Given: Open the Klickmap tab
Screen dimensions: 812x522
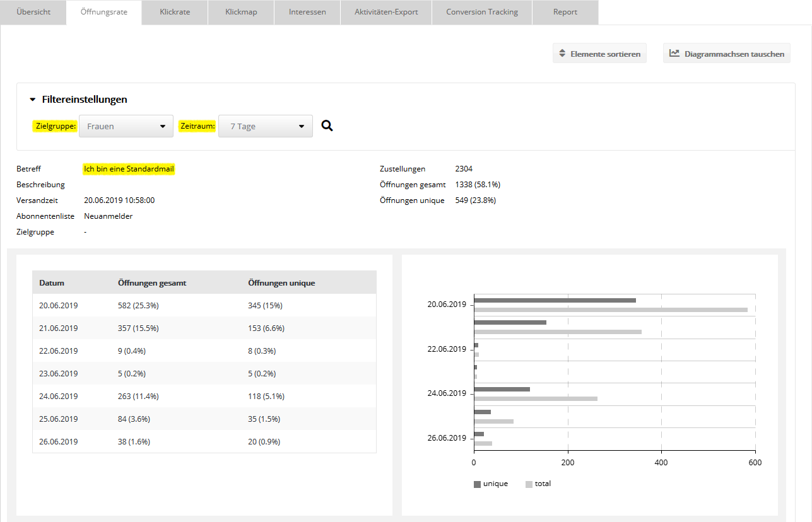Looking at the screenshot, I should tap(241, 12).
